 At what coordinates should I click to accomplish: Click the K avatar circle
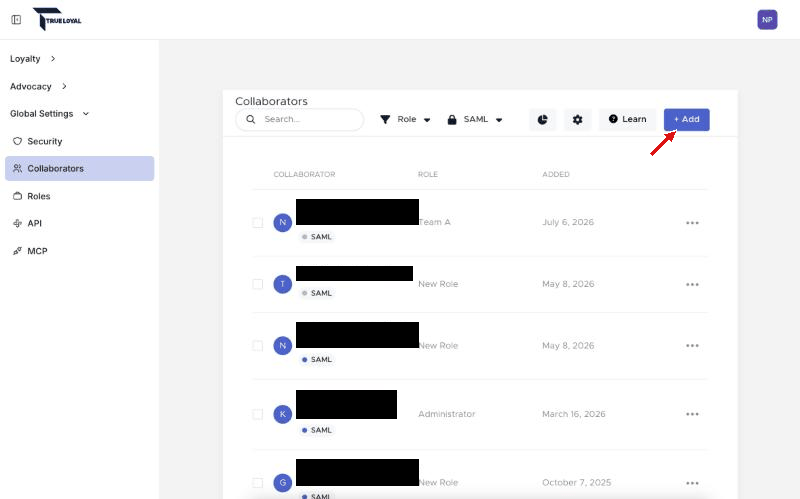283,414
